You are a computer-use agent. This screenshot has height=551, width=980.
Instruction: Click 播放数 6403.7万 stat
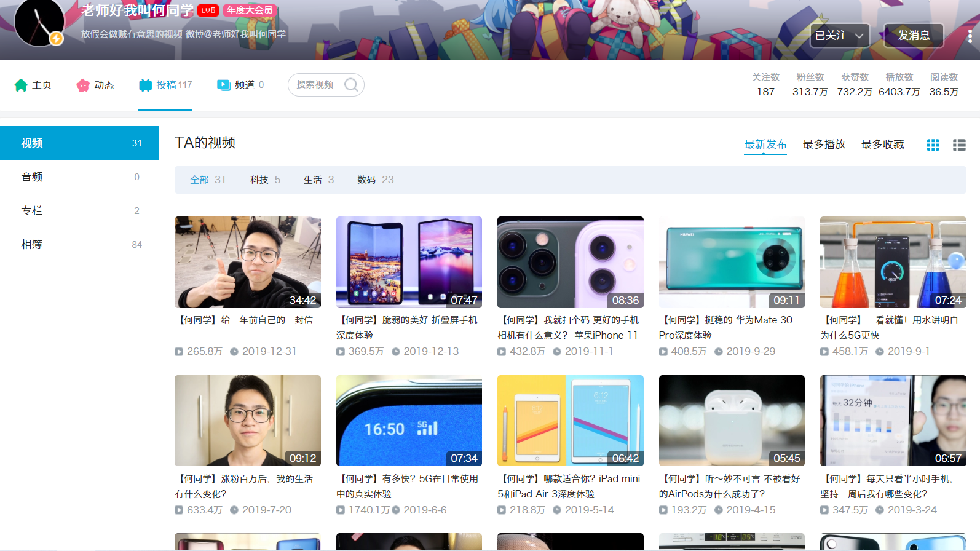(x=899, y=85)
